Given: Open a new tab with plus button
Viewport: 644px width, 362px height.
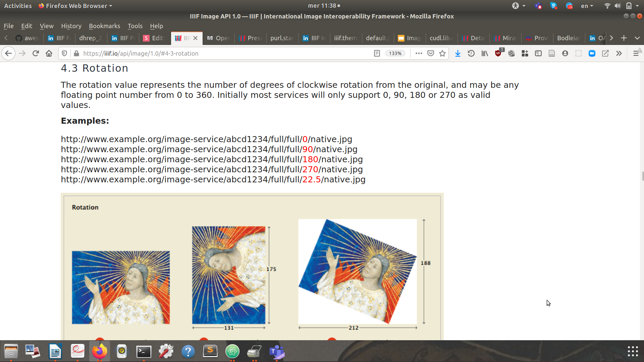Looking at the screenshot, I should click(624, 38).
